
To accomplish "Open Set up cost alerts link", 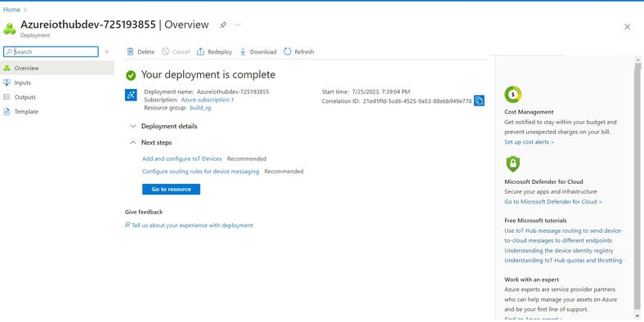I will coord(529,142).
